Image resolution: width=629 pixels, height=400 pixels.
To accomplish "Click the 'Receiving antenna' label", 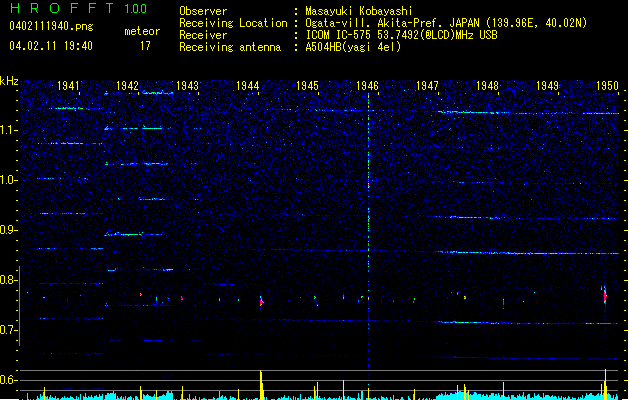I will coord(230,47).
